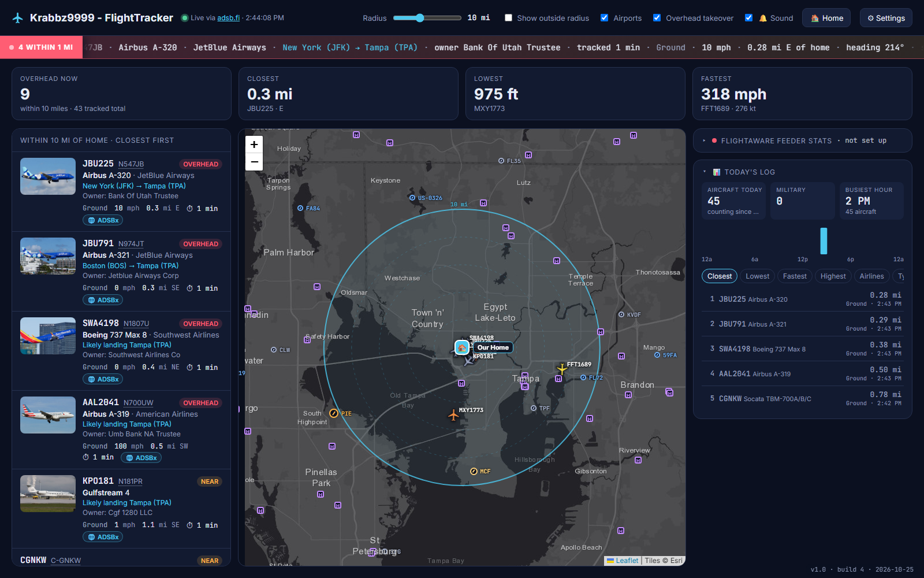Open the Home button

click(x=826, y=18)
